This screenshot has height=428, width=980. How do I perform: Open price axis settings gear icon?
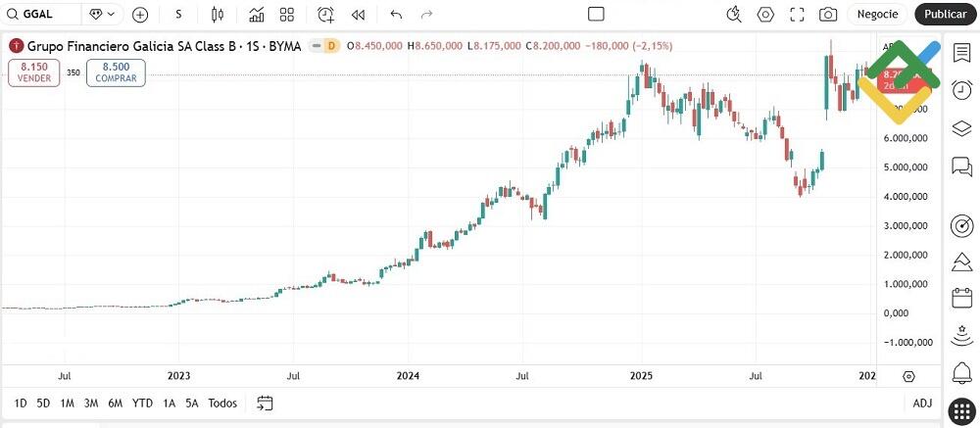pyautogui.click(x=909, y=376)
